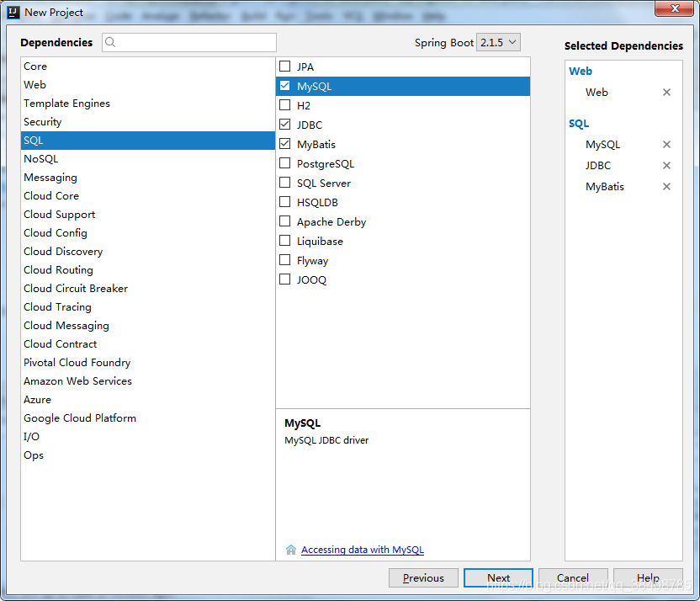The width and height of the screenshot is (700, 601).
Task: Open the Spring Boot version dropdown
Action: point(498,42)
